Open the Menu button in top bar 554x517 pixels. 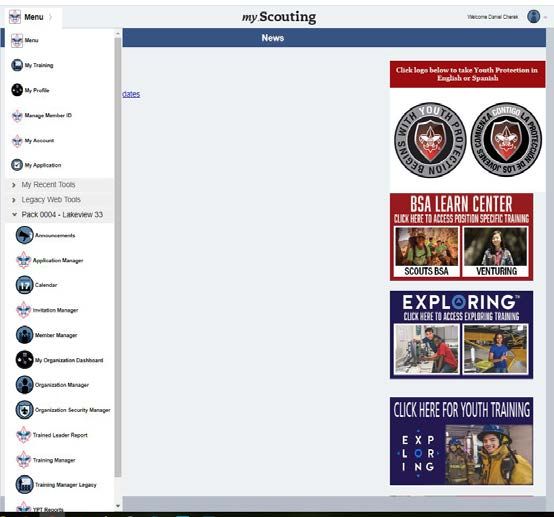coord(34,17)
